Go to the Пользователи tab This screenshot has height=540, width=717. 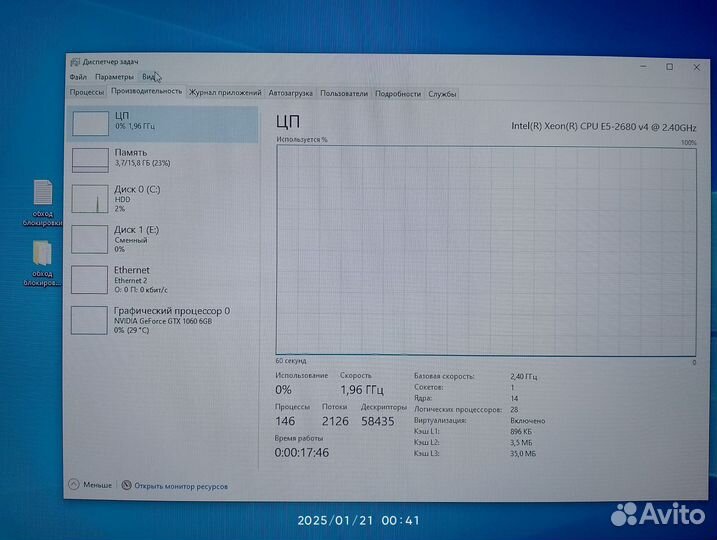pos(344,93)
